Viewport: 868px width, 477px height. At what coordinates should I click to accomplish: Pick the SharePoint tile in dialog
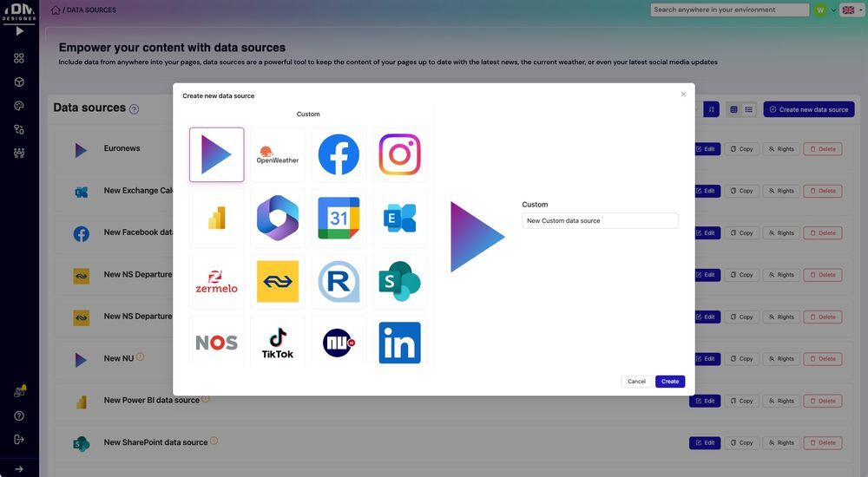(399, 281)
